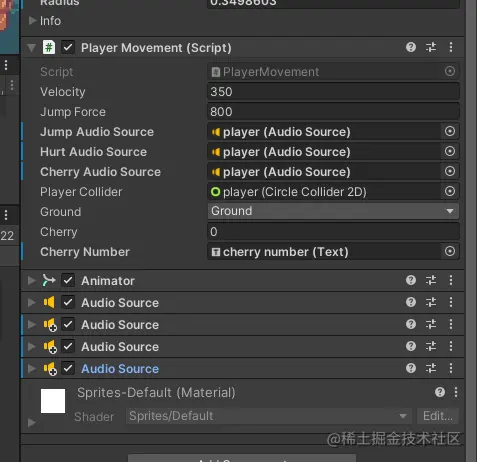Collapse the Player Movement script component
477x462 pixels.
pyautogui.click(x=32, y=48)
